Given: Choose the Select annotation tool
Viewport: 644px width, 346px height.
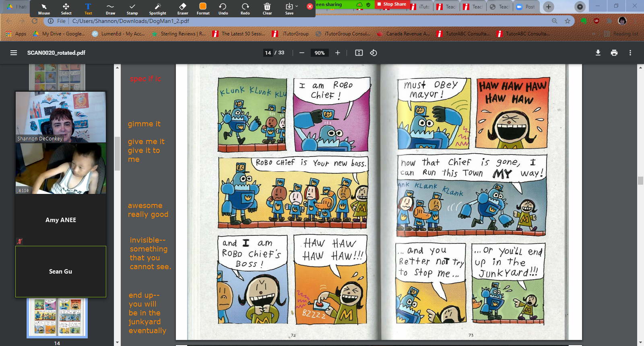Looking at the screenshot, I should click(66, 8).
